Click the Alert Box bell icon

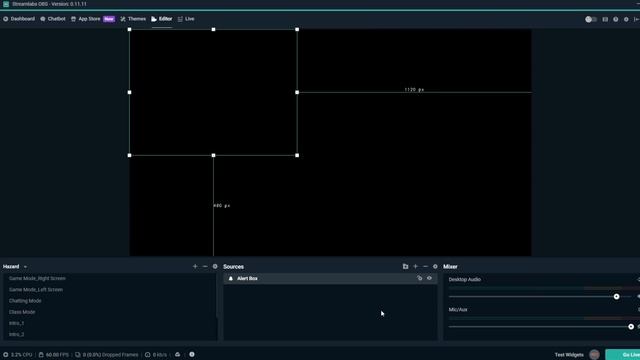231,278
